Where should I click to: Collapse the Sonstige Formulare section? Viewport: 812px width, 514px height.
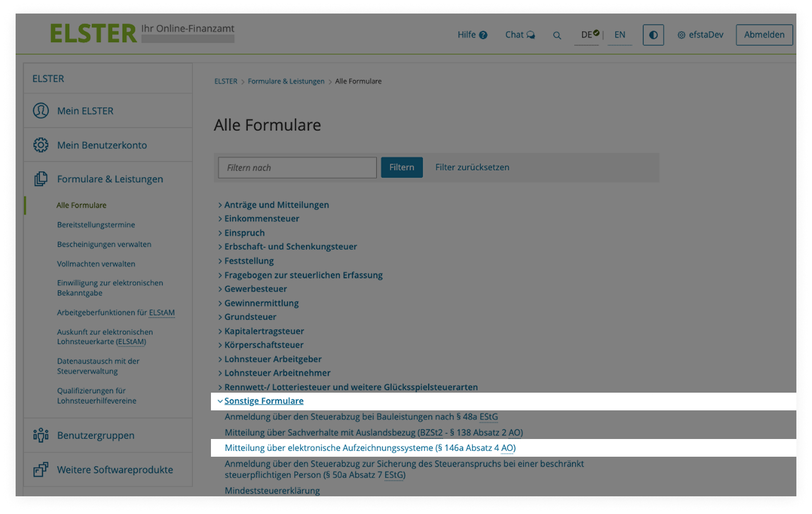click(264, 400)
